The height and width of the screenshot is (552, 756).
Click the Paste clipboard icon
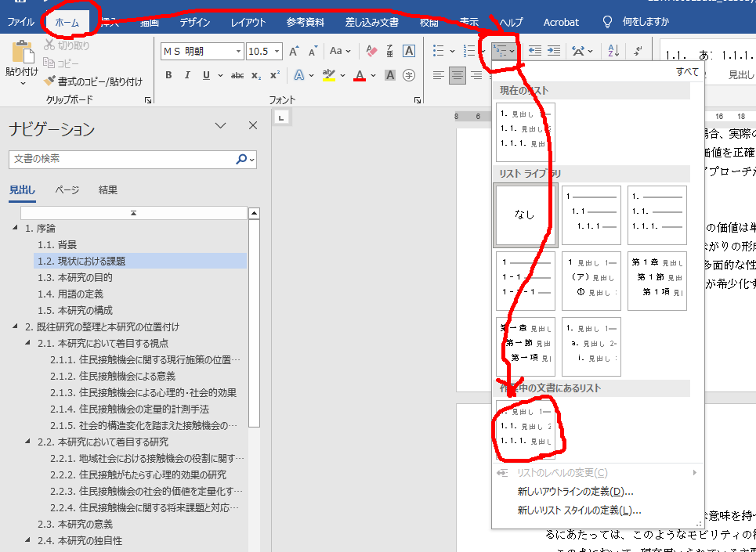coord(21,59)
